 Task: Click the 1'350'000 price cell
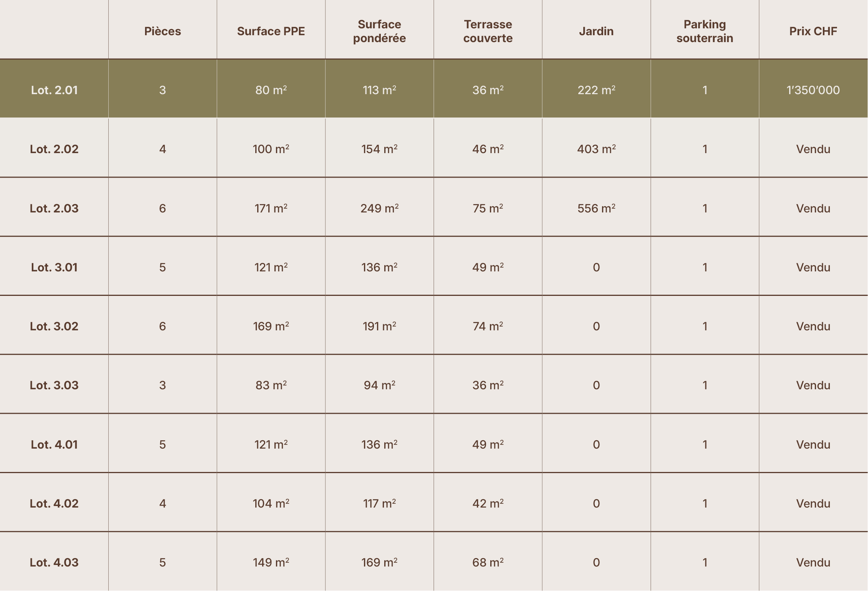(x=813, y=90)
